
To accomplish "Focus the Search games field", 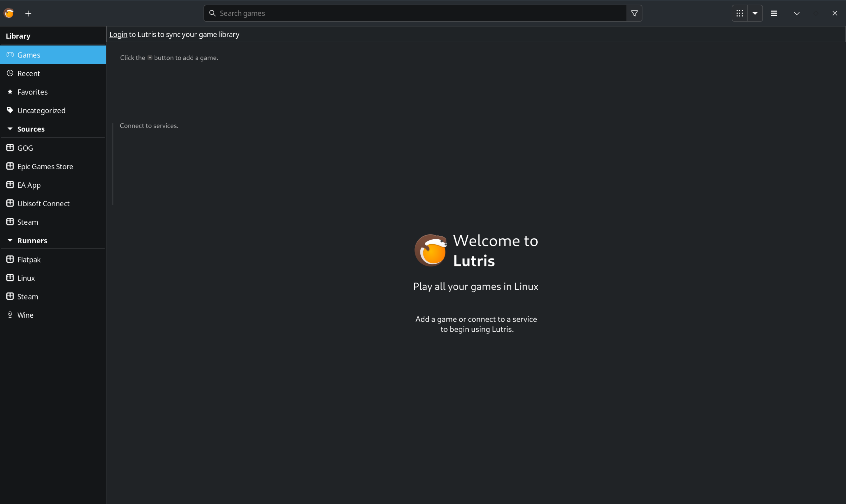I will point(415,13).
